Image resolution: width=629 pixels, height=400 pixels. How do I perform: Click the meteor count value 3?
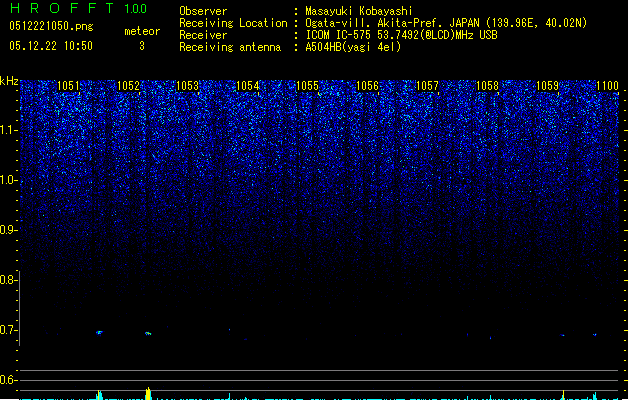coord(142,46)
